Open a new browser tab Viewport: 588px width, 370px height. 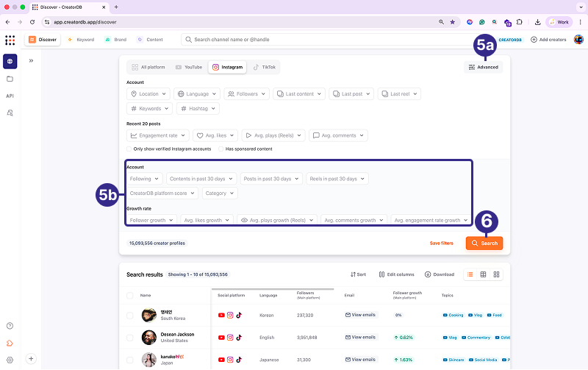coord(116,7)
